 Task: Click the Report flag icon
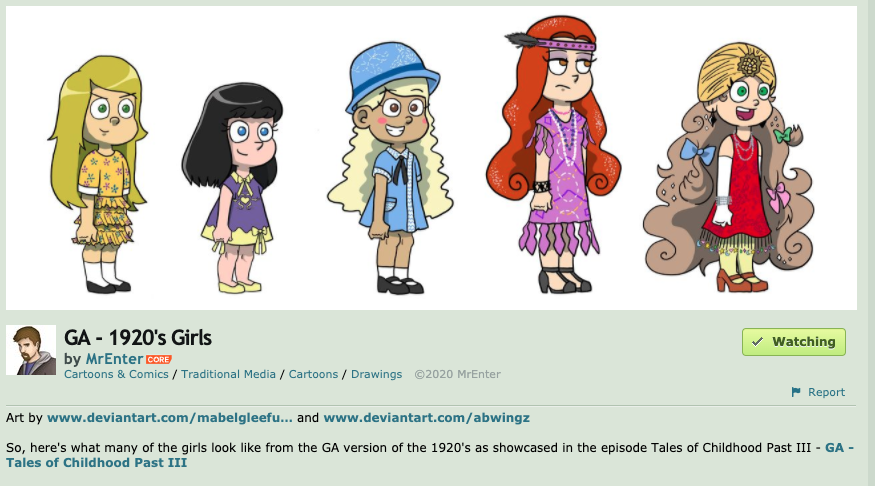pos(796,392)
